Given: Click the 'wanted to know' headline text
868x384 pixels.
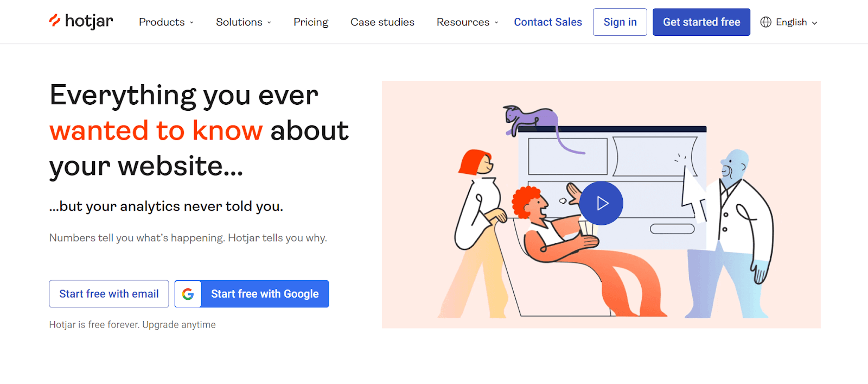Looking at the screenshot, I should coord(156,131).
